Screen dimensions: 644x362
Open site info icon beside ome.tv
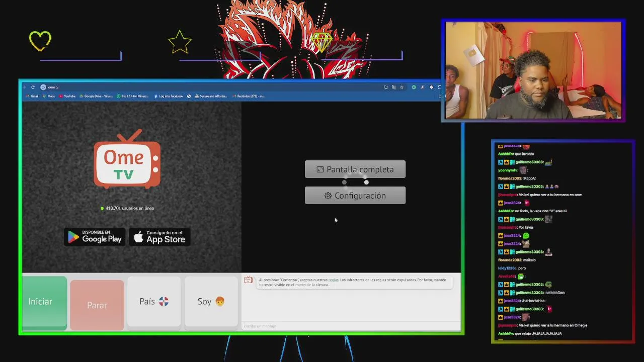point(43,87)
